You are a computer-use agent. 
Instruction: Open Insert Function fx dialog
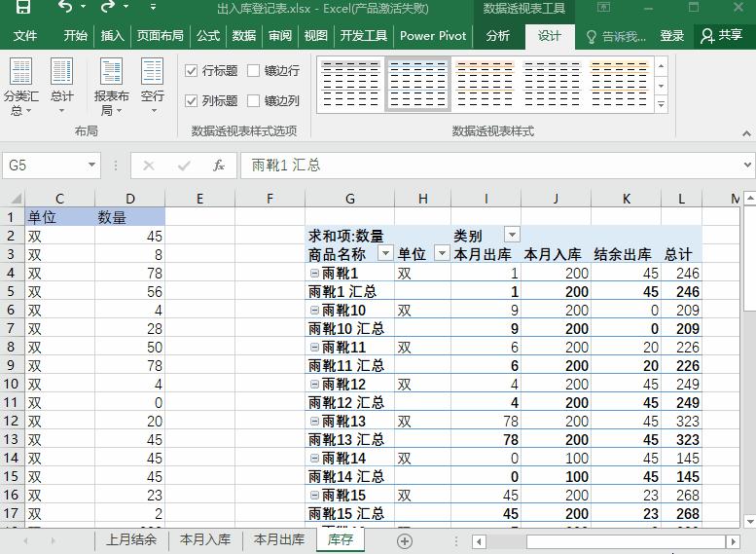pyautogui.click(x=218, y=166)
